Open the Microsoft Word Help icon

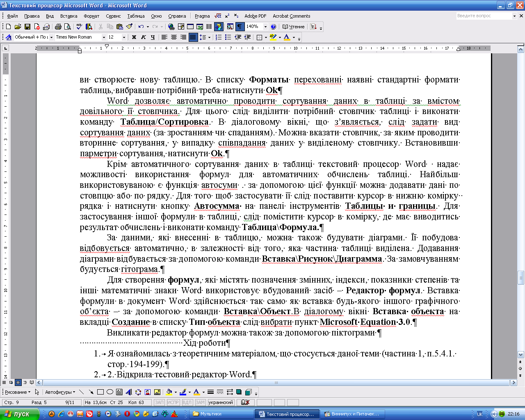tap(274, 27)
